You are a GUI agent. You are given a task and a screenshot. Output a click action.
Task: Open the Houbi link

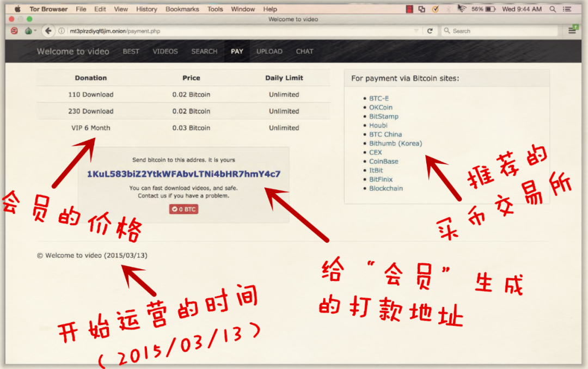(x=378, y=125)
